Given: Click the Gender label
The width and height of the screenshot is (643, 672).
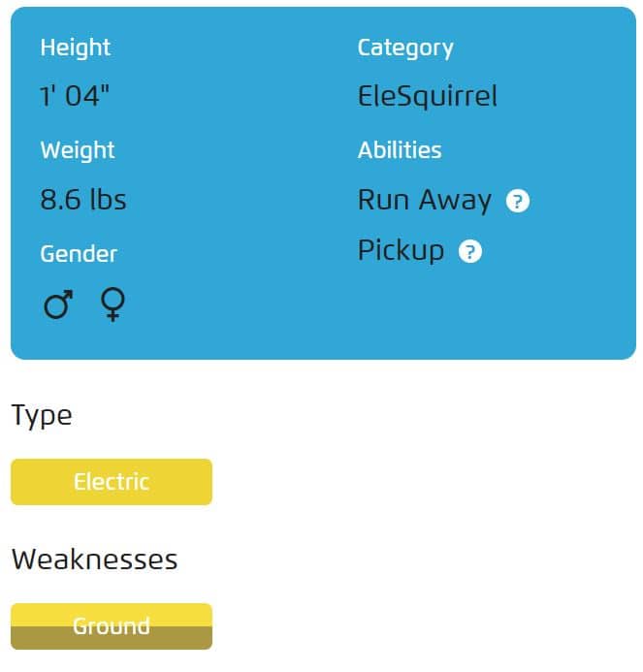Looking at the screenshot, I should (x=79, y=254).
